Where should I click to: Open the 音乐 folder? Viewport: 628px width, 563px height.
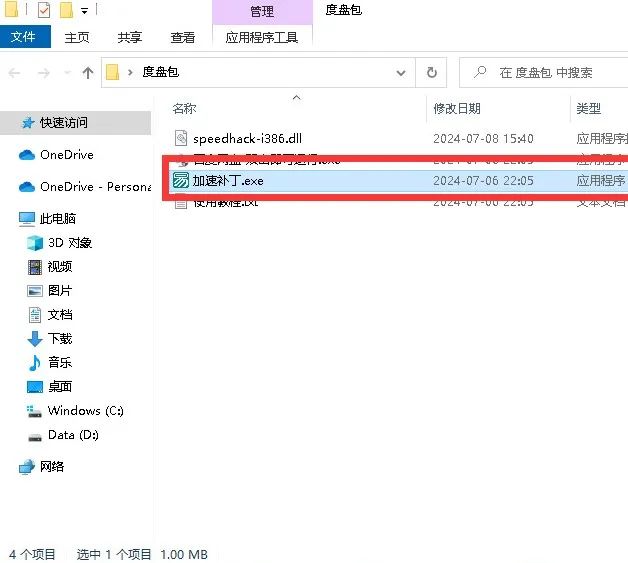pos(60,363)
